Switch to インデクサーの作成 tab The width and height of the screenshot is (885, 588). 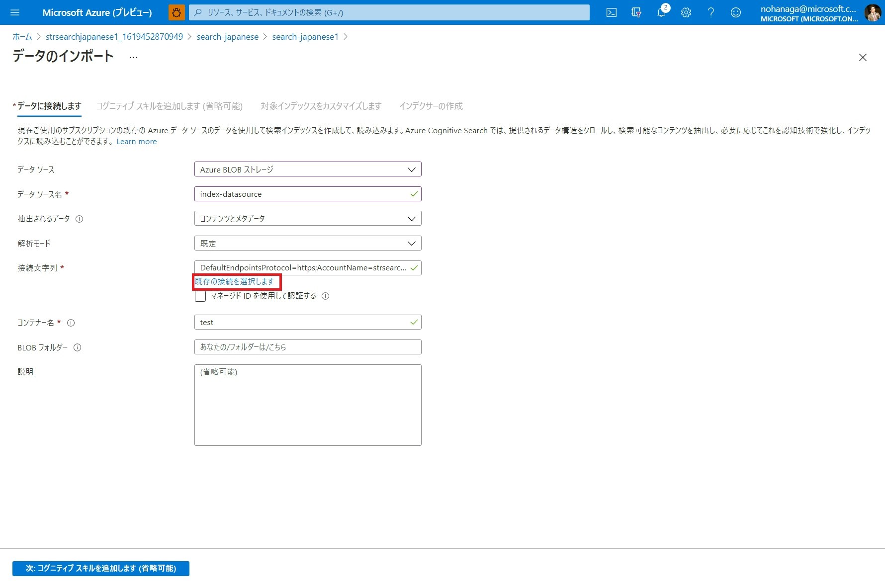(431, 106)
